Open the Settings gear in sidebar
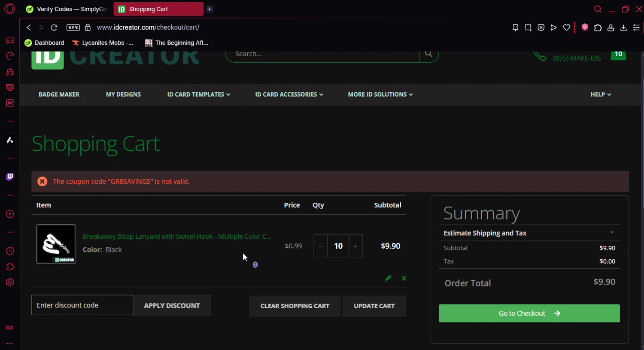644x350 pixels. coord(10,283)
